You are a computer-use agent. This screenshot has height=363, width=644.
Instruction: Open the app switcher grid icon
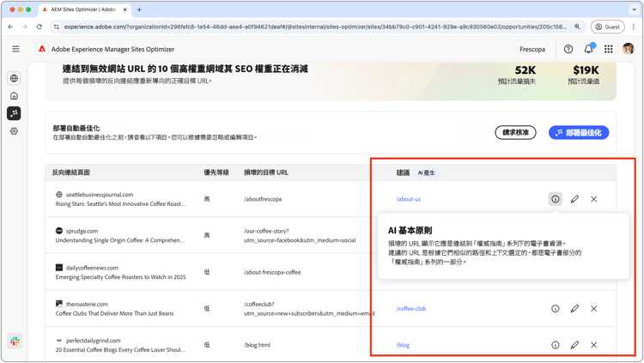click(608, 49)
